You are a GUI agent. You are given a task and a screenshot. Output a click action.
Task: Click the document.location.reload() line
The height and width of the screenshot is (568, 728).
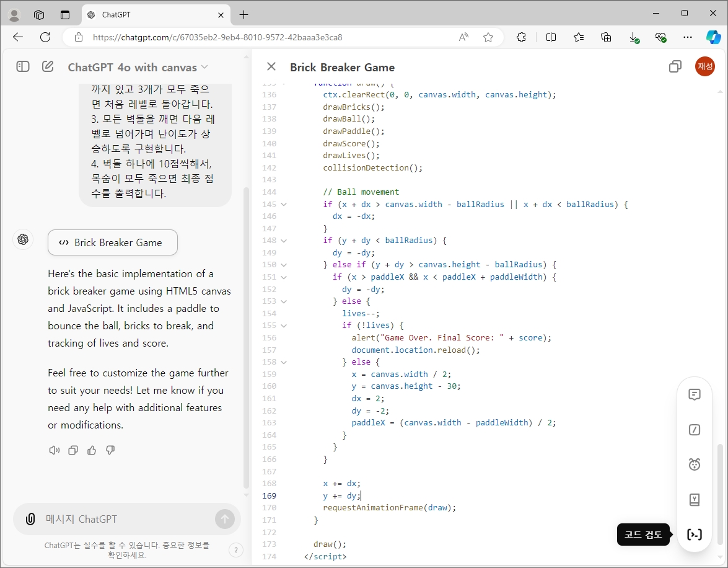(416, 350)
